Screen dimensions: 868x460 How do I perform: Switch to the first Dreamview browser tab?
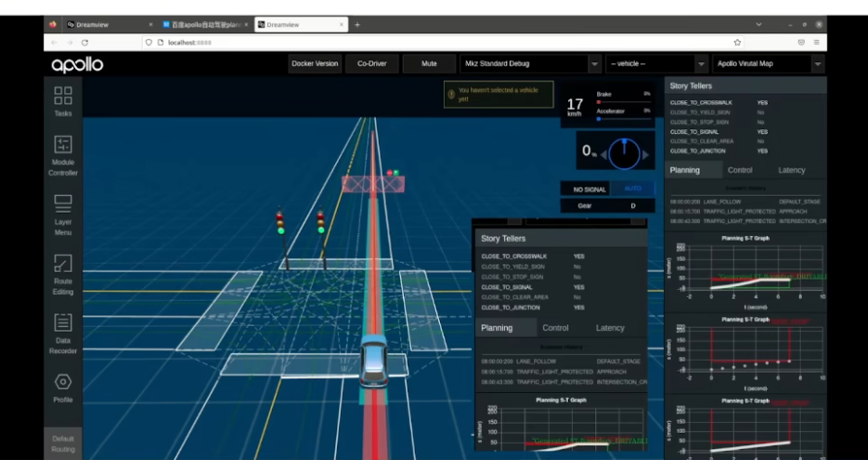pos(110,24)
